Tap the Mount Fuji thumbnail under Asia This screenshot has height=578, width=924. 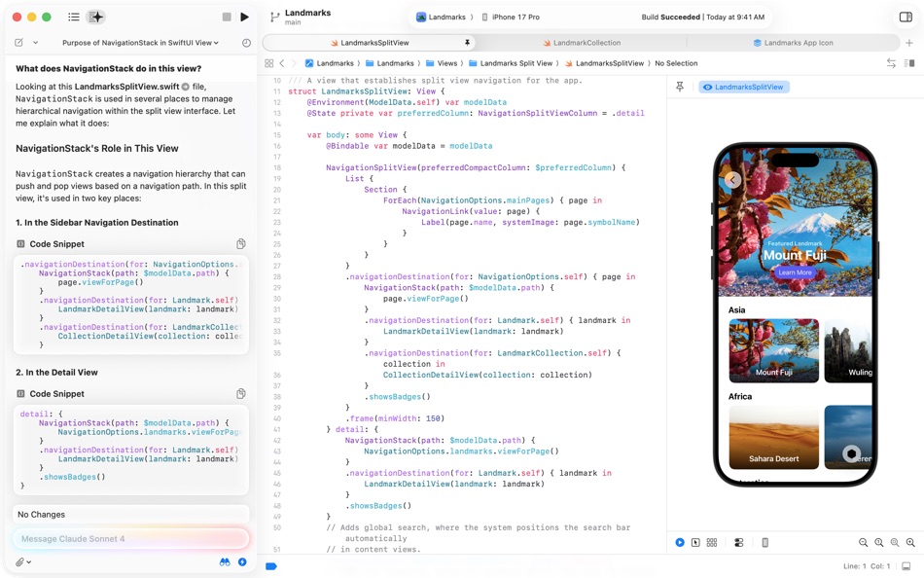[774, 350]
